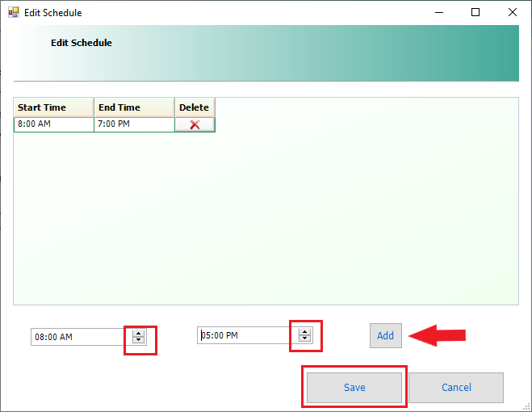Decrease the end time with down arrow
532x412 pixels.
(x=304, y=338)
